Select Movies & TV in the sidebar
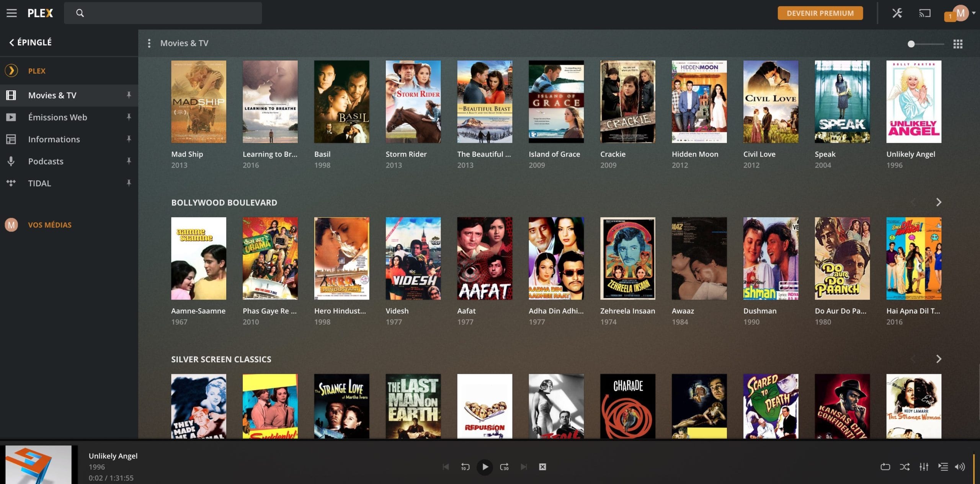This screenshot has height=484, width=980. point(52,95)
